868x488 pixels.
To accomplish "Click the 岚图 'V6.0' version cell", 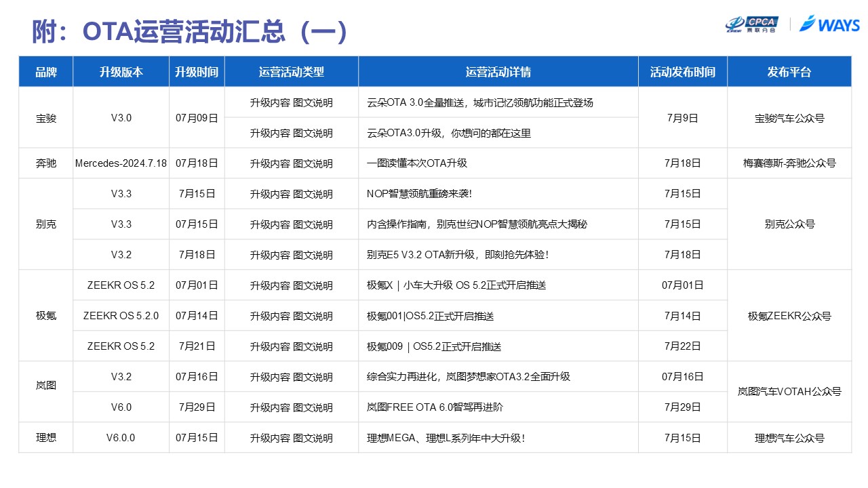I will [x=121, y=407].
